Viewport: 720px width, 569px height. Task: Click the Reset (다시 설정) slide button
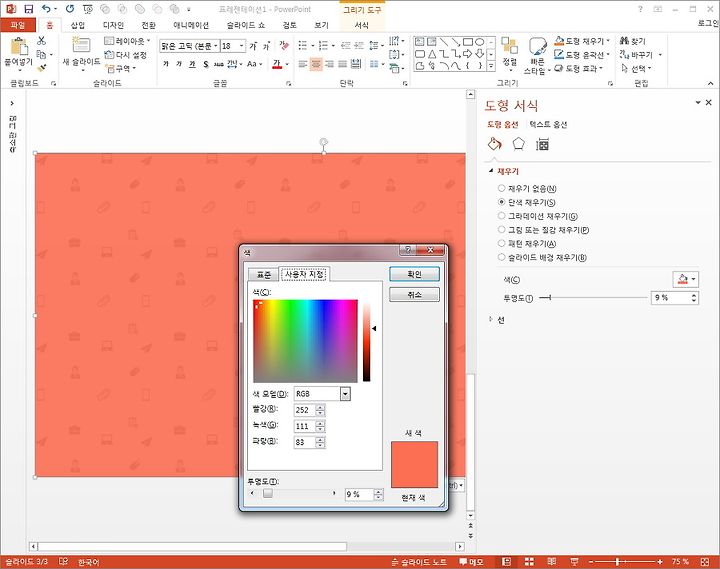pos(126,55)
